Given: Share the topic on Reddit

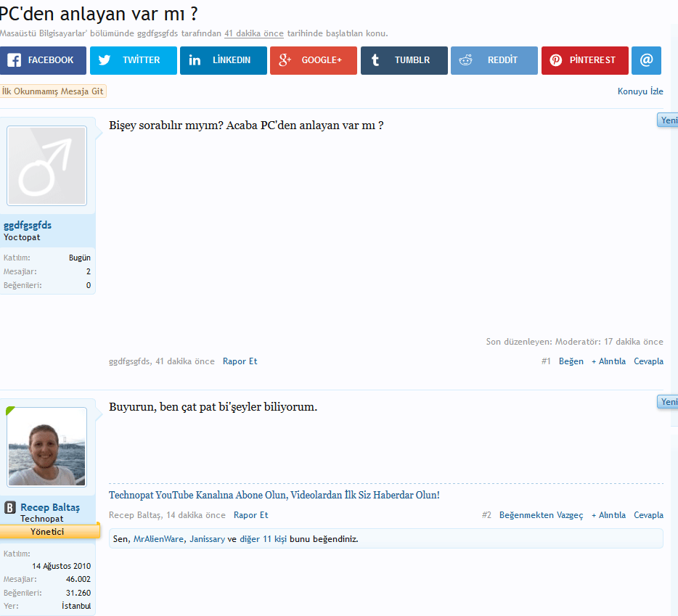Looking at the screenshot, I should pos(494,60).
